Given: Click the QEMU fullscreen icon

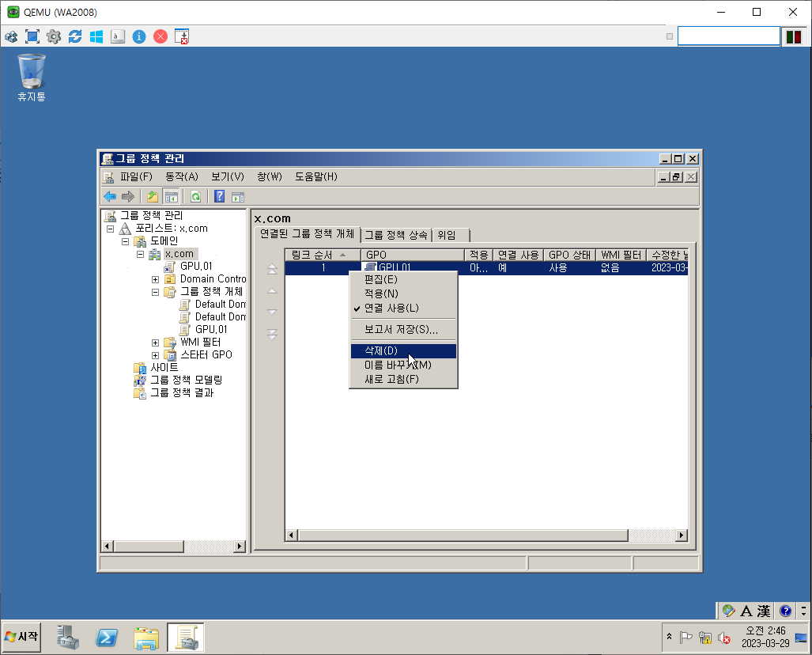Looking at the screenshot, I should (x=32, y=36).
